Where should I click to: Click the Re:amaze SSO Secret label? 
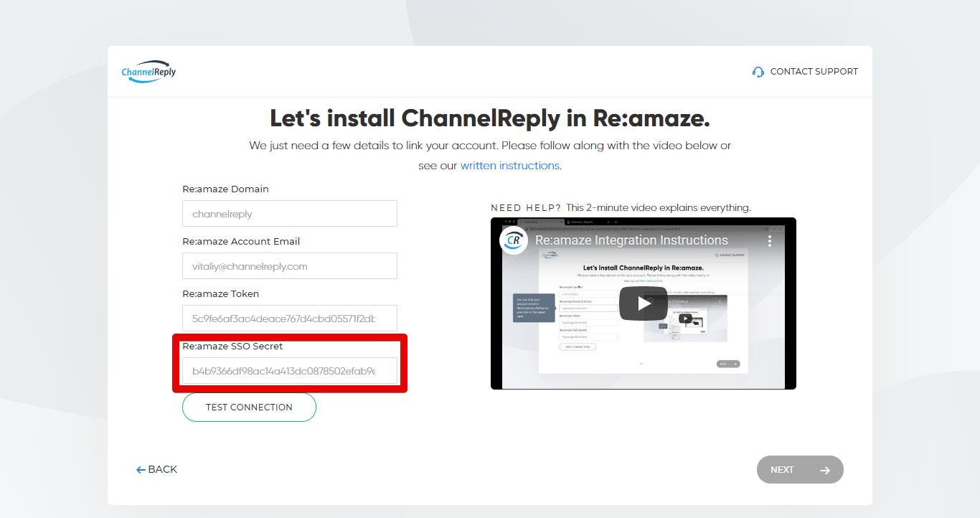(x=232, y=347)
